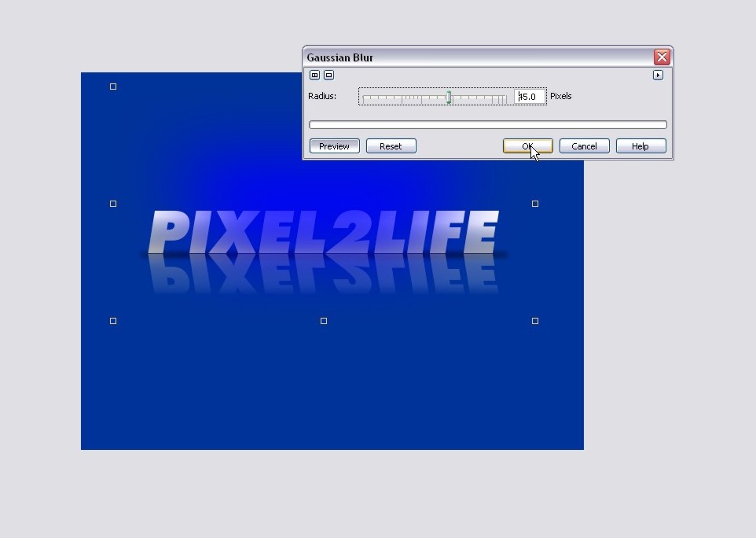The width and height of the screenshot is (756, 538).
Task: Reset the Gaussian Blur settings
Action: point(391,146)
